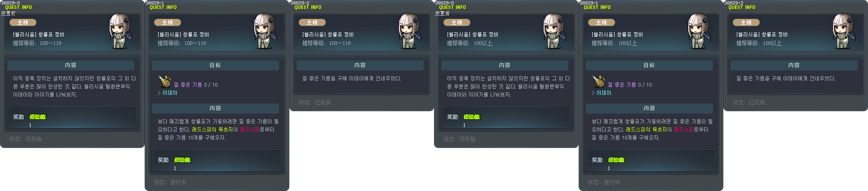Viewport: 868px width, 191px height.
Task: Click NPC portrait in the 100~119 进行中 quest panel
Action: click(x=265, y=31)
